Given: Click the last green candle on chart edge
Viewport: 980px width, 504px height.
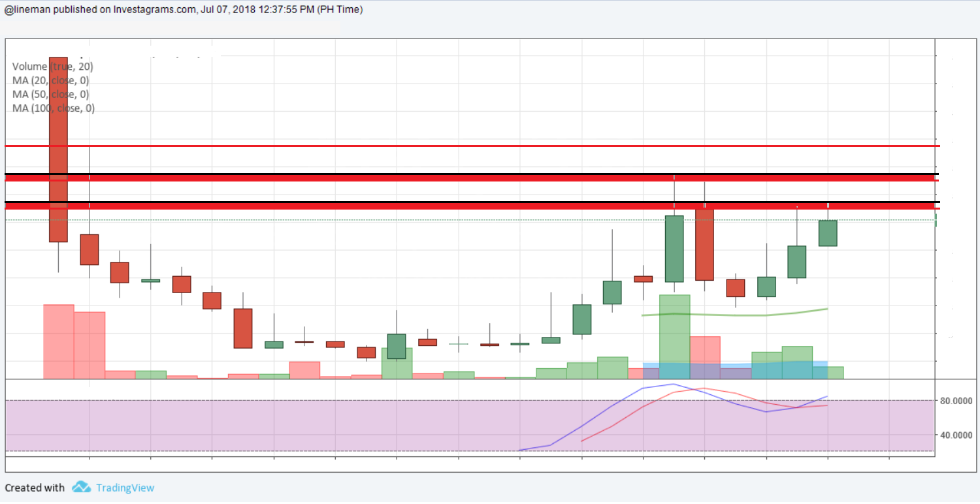Looking at the screenshot, I should point(827,232).
